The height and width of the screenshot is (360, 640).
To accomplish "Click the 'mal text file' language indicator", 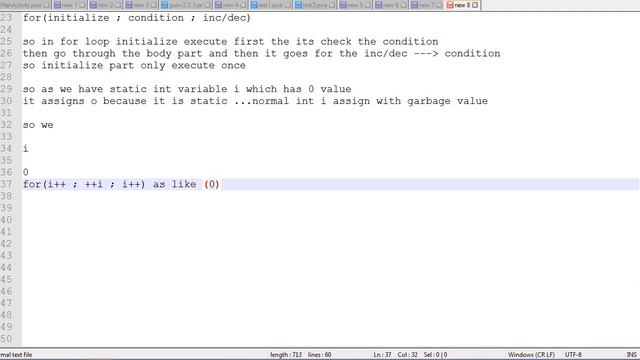I will pos(16,355).
